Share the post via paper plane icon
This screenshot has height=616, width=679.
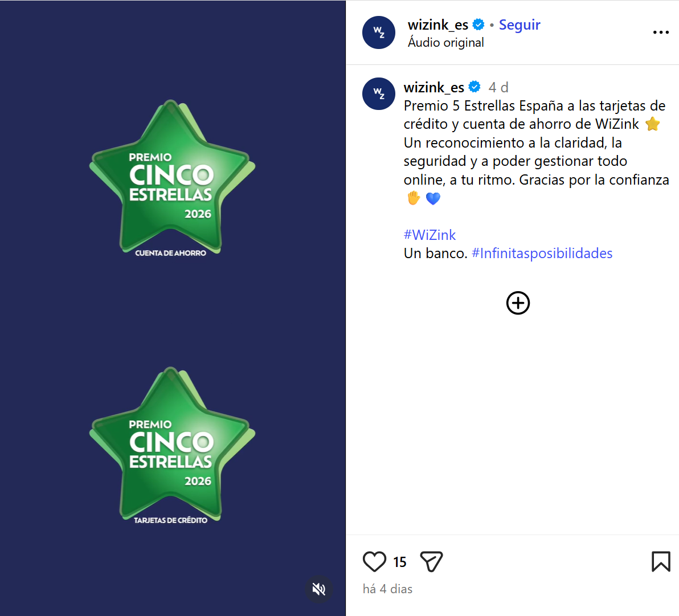pos(431,561)
